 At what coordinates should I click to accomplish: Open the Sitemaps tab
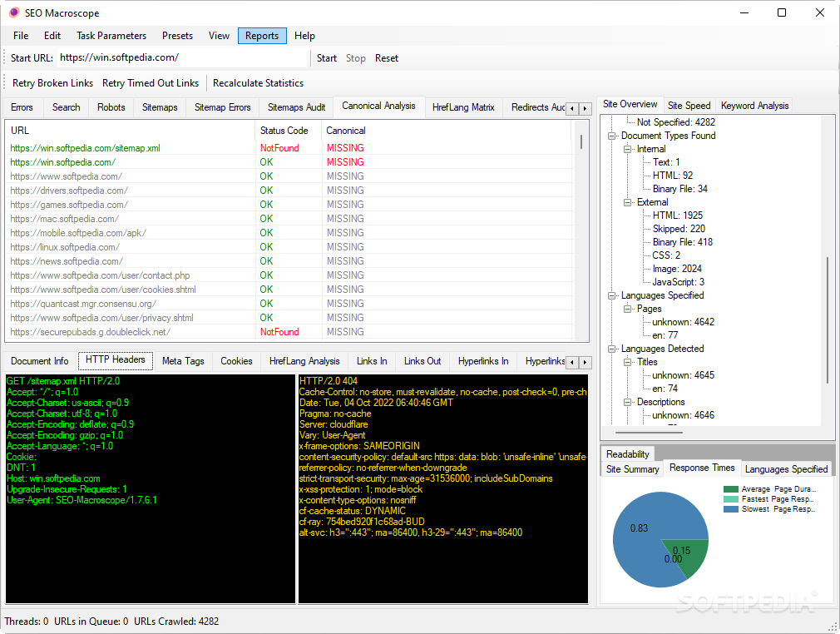pos(160,107)
